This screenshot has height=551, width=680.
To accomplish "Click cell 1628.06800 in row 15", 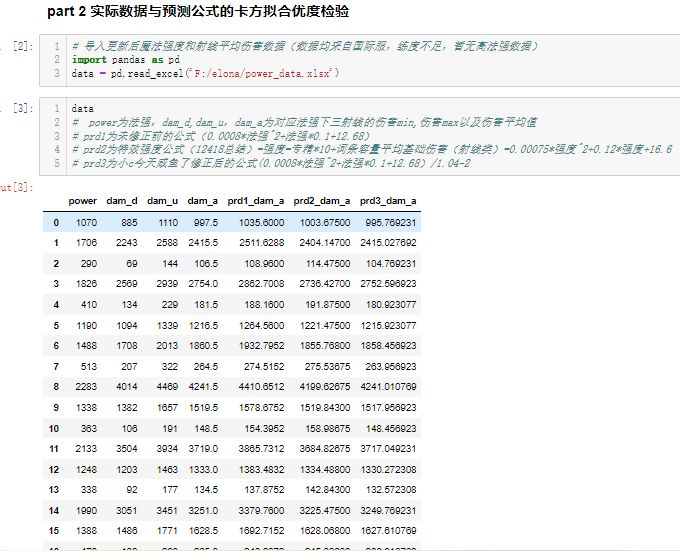I will (325, 530).
